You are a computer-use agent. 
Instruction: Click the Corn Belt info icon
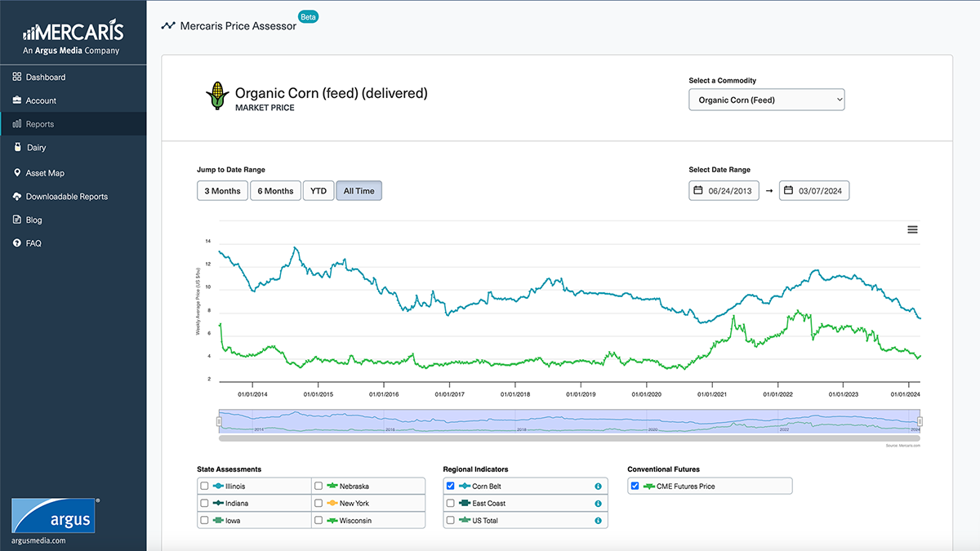click(x=598, y=486)
